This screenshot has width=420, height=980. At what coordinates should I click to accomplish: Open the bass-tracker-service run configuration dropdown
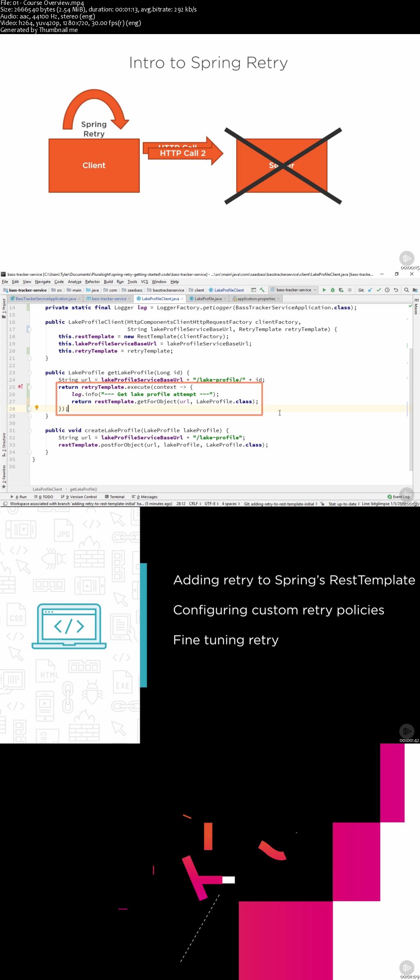click(x=294, y=290)
